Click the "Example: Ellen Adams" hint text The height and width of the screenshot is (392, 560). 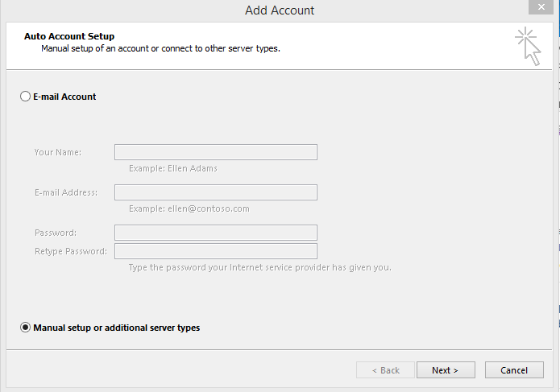pyautogui.click(x=173, y=169)
